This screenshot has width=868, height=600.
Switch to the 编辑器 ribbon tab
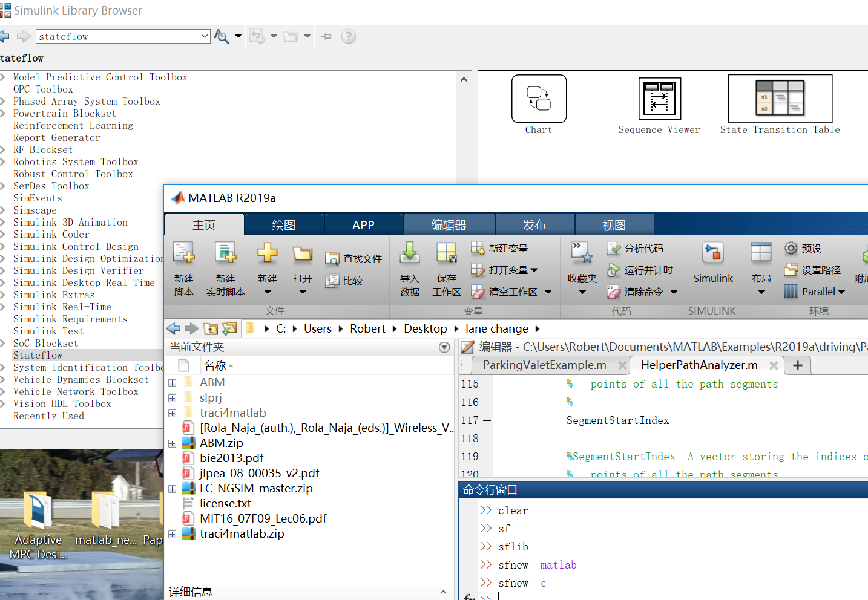(449, 225)
